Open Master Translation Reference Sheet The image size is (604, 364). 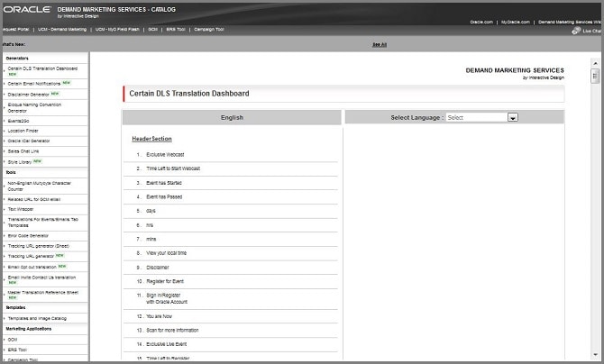42,292
